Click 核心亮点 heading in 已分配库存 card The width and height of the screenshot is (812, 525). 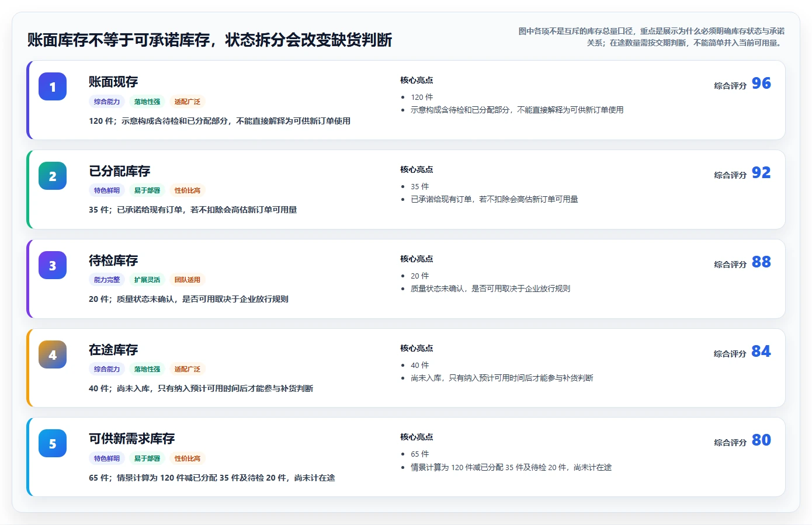417,170
